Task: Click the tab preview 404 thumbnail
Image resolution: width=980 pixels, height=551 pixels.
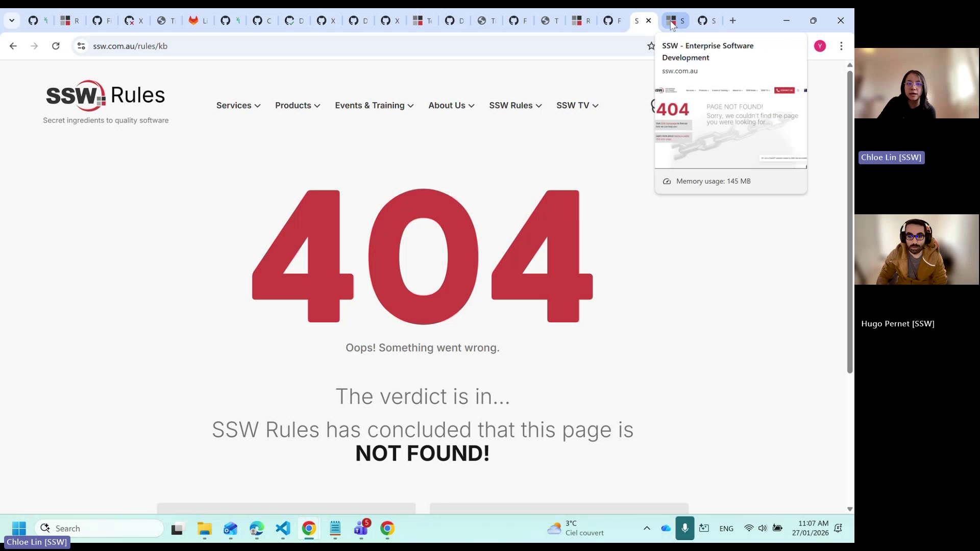Action: [731, 127]
